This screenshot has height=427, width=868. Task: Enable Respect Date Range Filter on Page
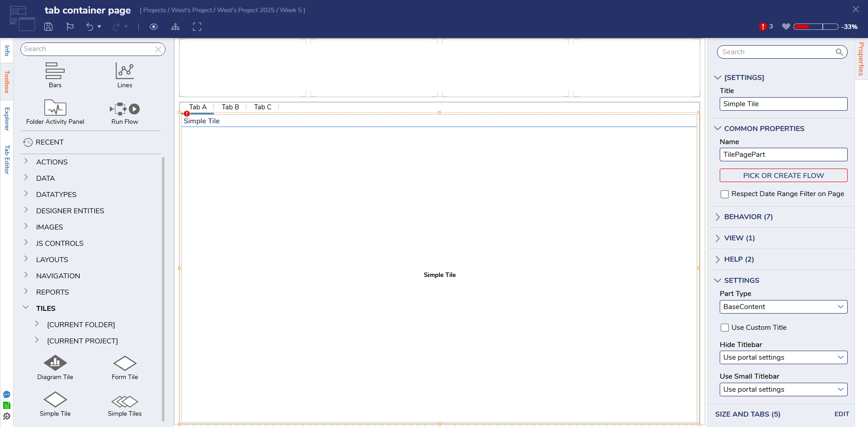725,194
